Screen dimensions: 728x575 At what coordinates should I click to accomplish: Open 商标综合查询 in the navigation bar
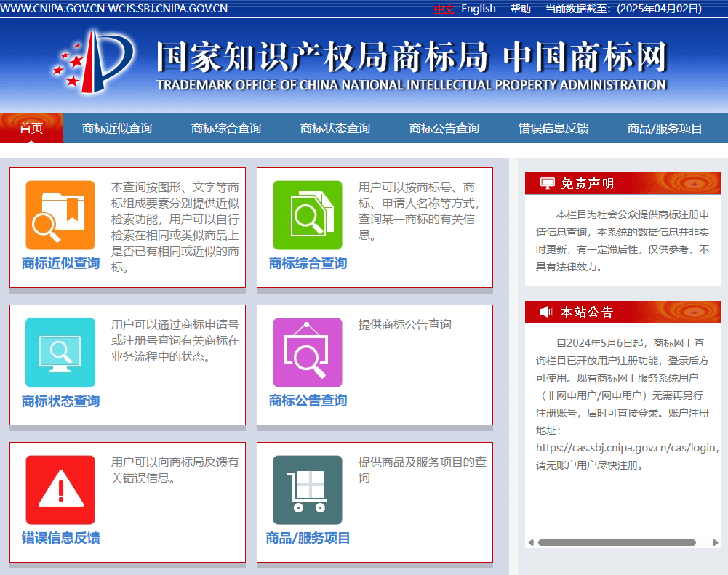[x=226, y=128]
